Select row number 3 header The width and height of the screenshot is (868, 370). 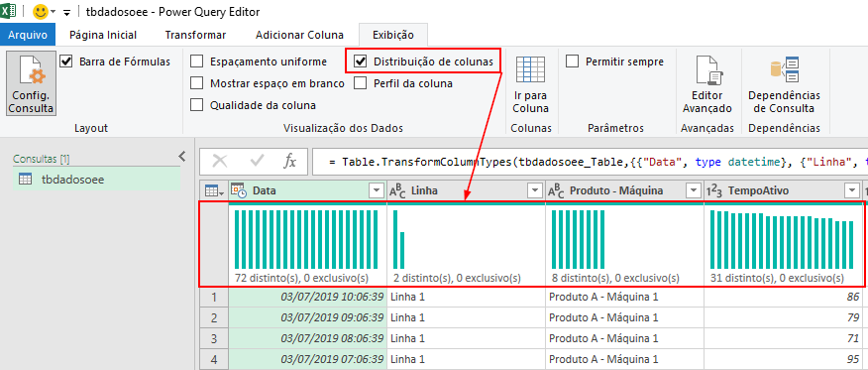point(214,338)
